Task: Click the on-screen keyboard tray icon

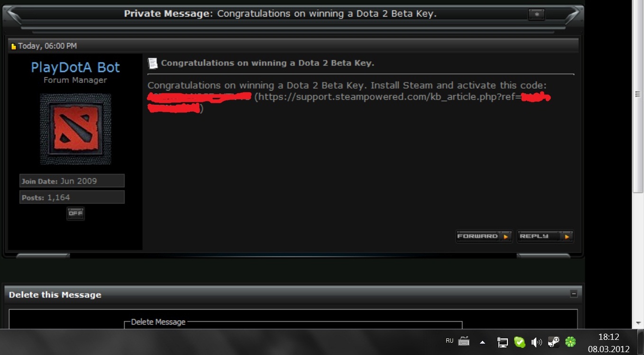Action: (x=464, y=341)
